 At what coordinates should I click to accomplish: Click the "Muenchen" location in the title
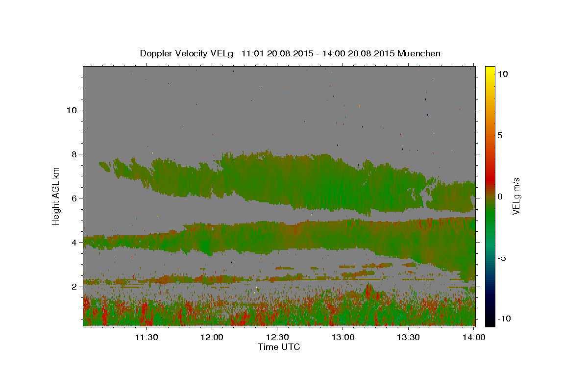(x=419, y=53)
